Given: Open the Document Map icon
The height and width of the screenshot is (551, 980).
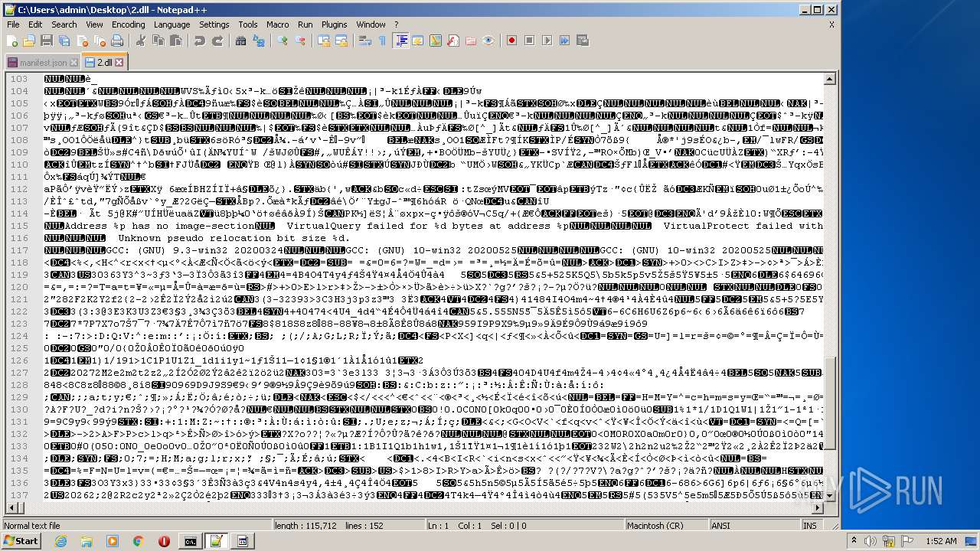Looking at the screenshot, I should coord(436,41).
